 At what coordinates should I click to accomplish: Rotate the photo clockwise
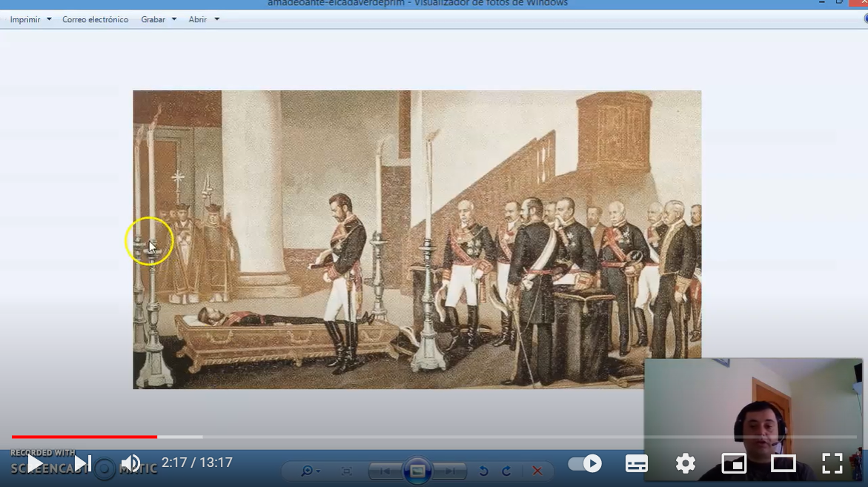pos(506,471)
